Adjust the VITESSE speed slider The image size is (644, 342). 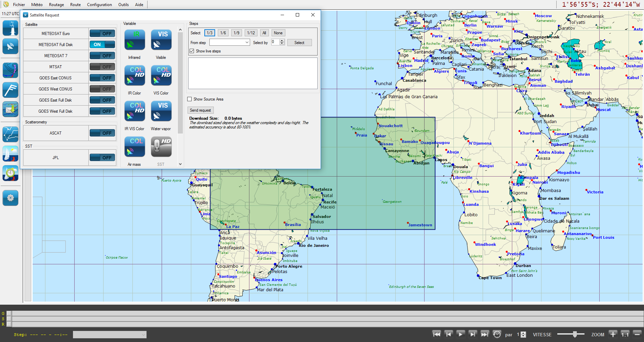click(575, 334)
